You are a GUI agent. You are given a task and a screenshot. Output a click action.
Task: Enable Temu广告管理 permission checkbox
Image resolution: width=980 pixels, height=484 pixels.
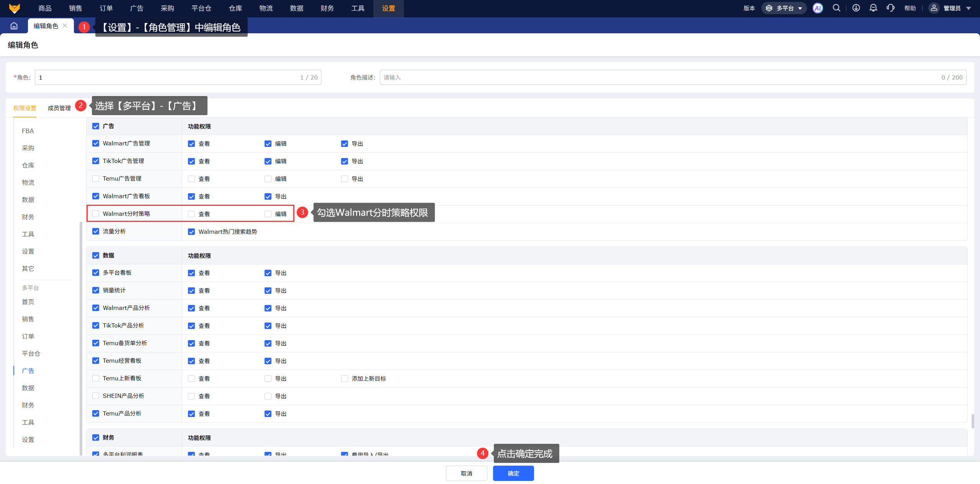[96, 178]
